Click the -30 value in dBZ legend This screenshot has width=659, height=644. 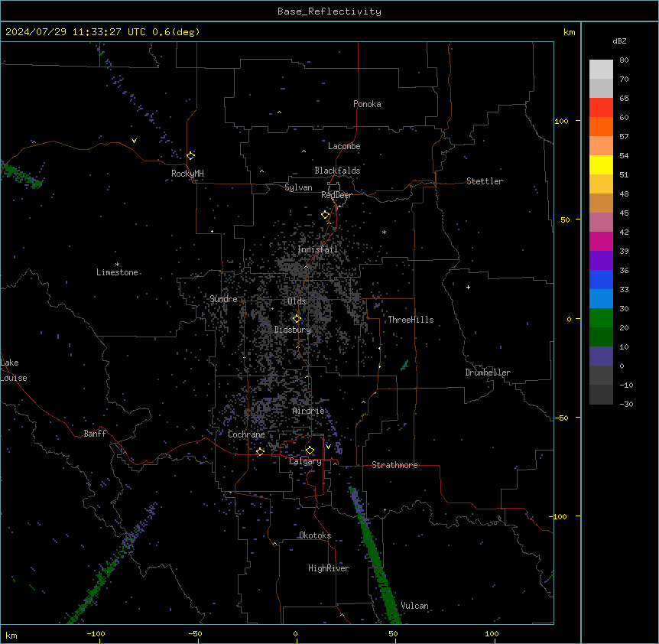[x=626, y=404]
